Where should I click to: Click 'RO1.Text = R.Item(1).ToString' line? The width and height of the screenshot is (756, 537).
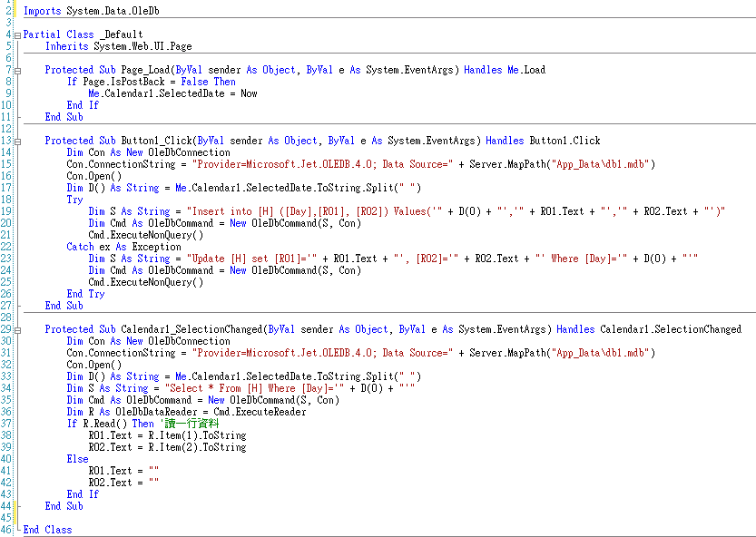(167, 435)
